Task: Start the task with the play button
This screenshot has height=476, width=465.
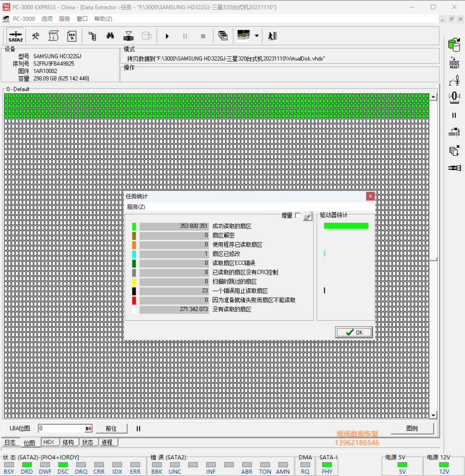Action: point(167,36)
